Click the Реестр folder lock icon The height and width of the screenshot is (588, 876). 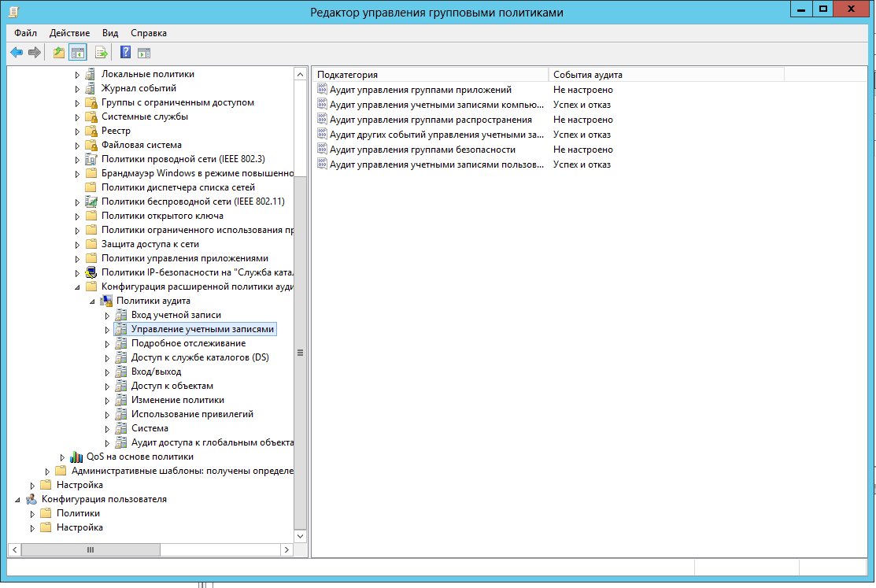(x=91, y=131)
